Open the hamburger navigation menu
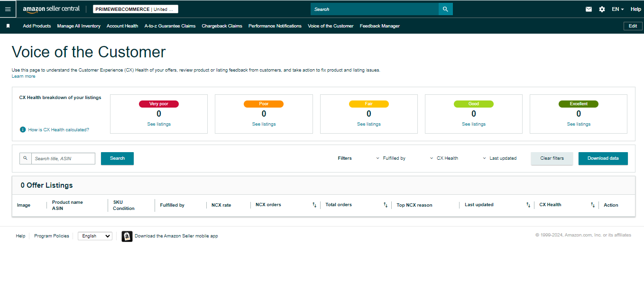 (x=8, y=9)
